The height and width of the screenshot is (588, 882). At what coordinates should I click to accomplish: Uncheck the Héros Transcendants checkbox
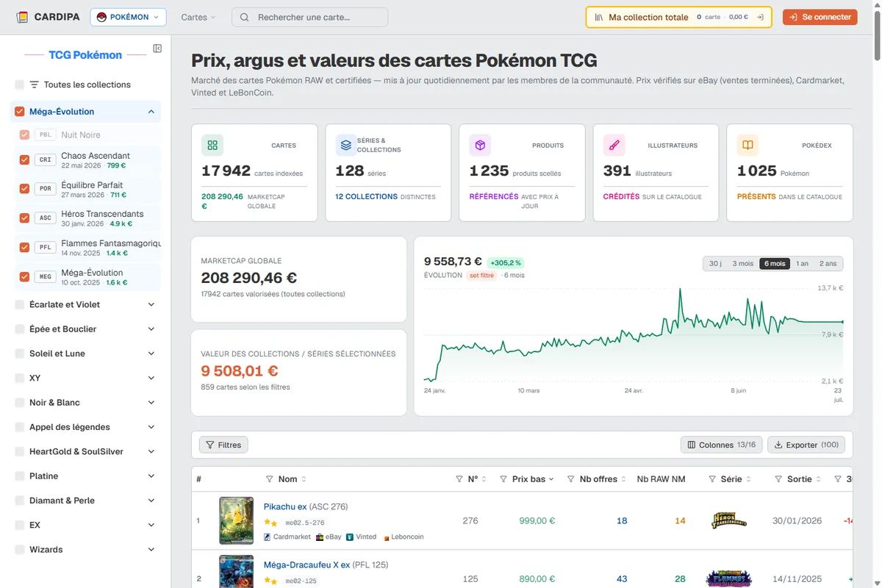25,218
